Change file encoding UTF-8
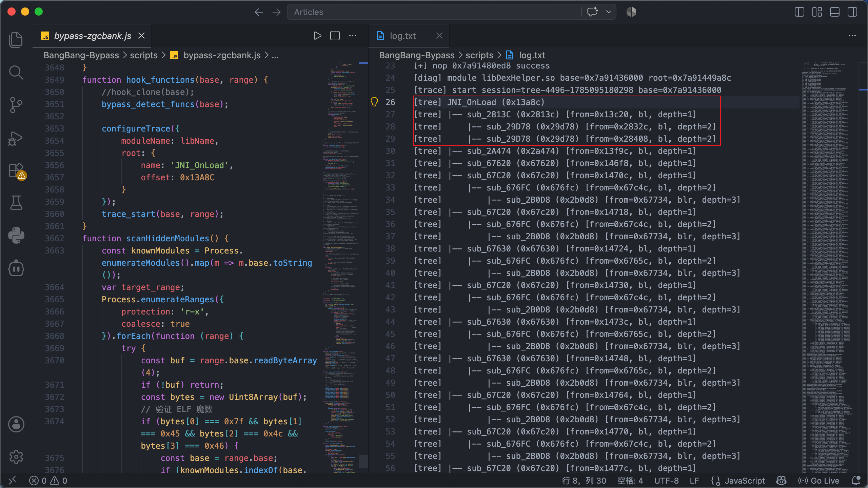The height and width of the screenshot is (488, 868). click(x=666, y=481)
